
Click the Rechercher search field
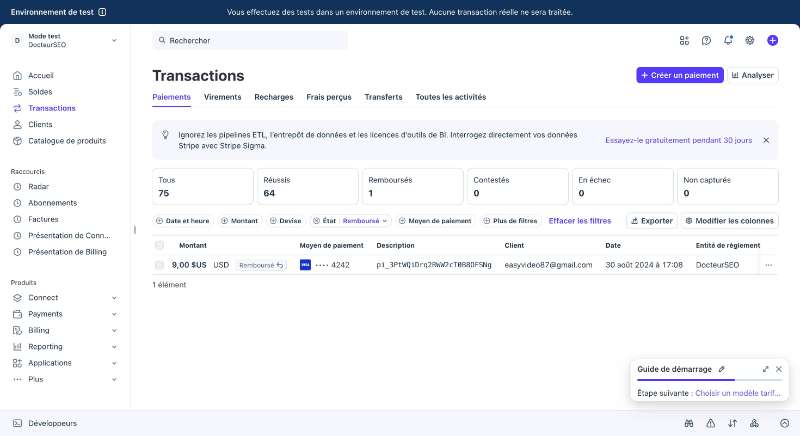(250, 40)
